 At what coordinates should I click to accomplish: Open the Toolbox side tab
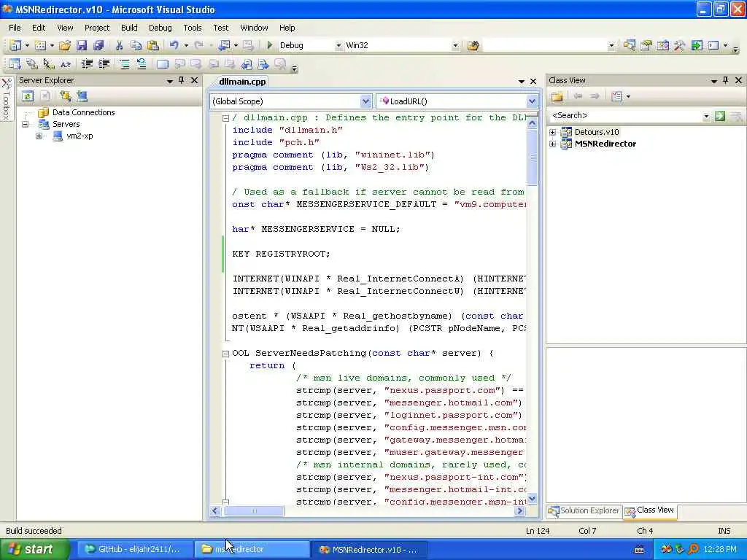(x=6, y=99)
